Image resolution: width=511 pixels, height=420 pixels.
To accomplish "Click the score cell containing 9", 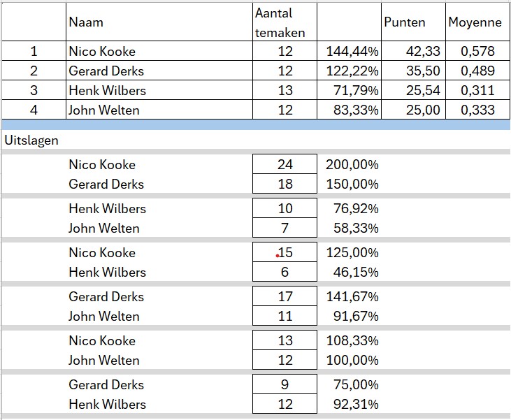I will 285,385.
